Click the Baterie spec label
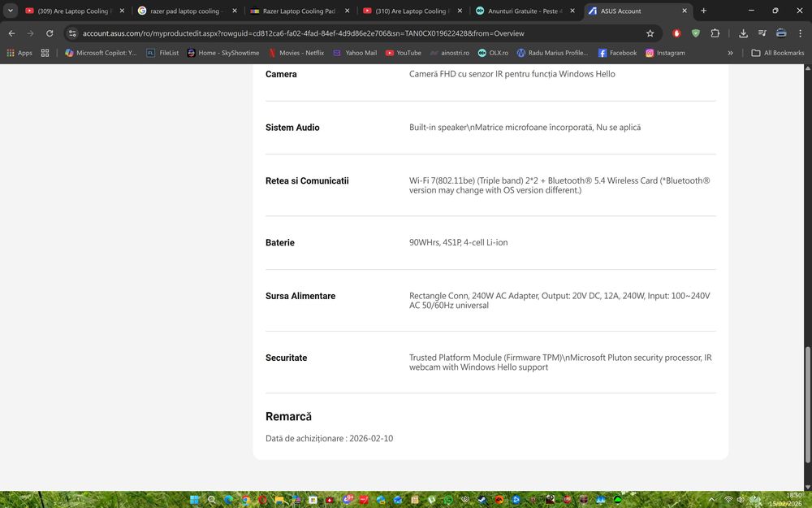812x508 pixels. pos(280,242)
